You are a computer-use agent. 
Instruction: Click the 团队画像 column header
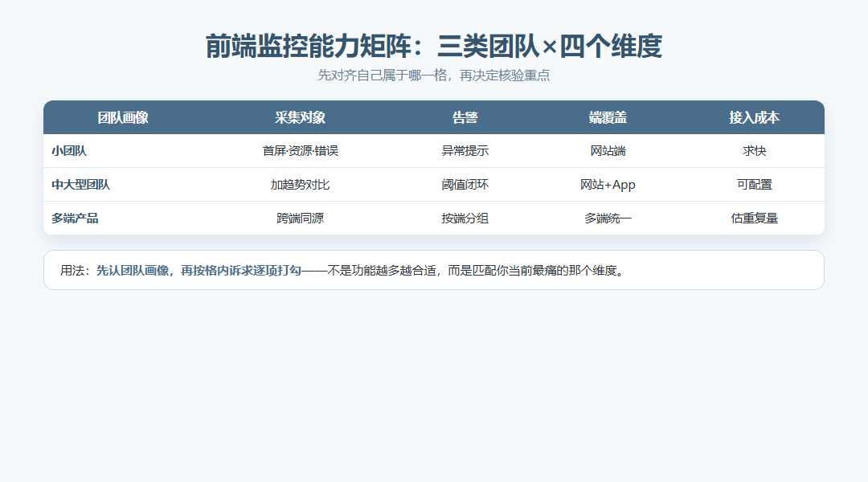coord(123,117)
